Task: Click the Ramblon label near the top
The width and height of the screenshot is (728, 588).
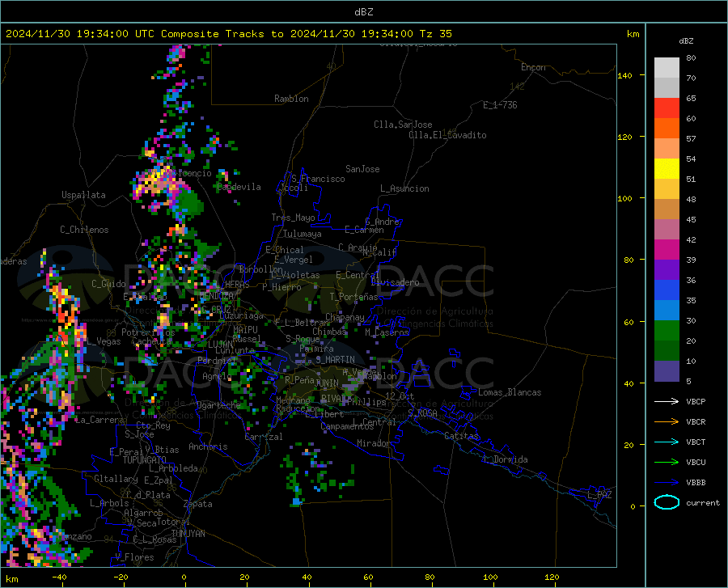Action: 291,99
